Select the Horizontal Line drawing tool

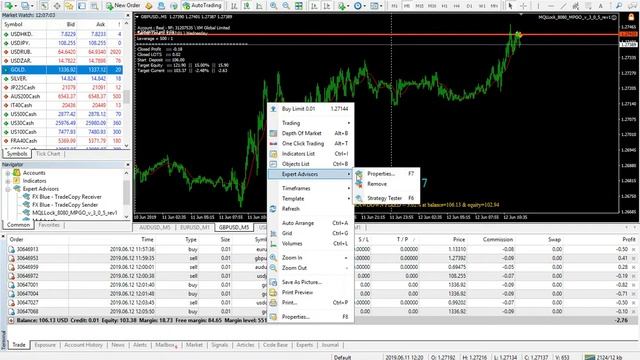(551, 6)
